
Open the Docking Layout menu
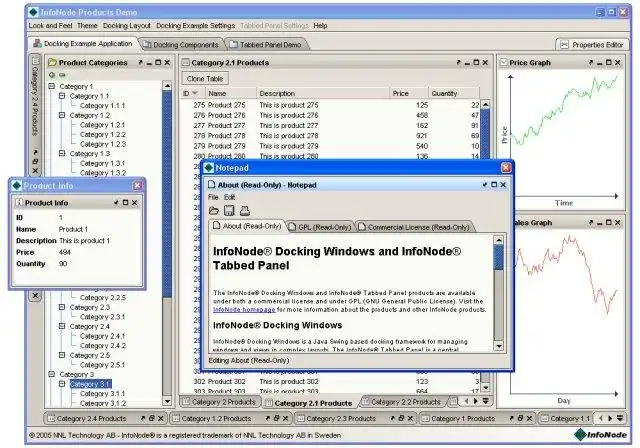pyautogui.click(x=127, y=25)
